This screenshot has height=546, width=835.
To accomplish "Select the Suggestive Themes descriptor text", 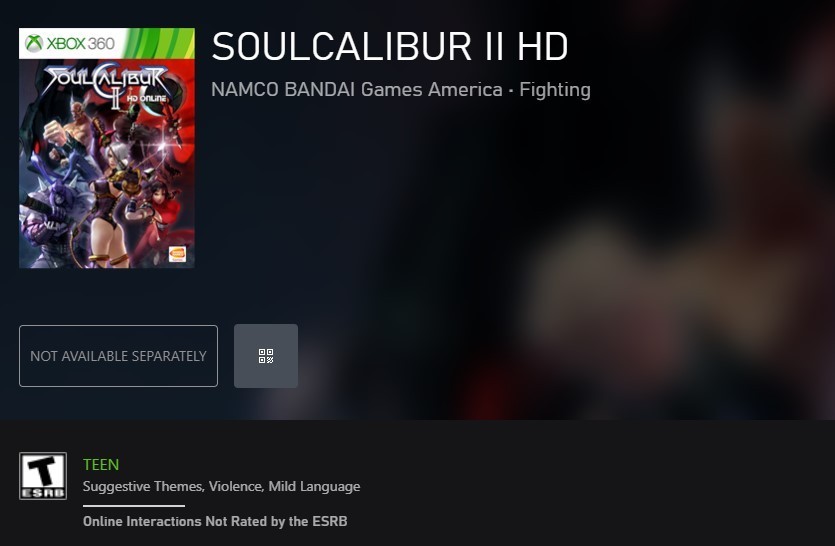I will click(x=143, y=486).
